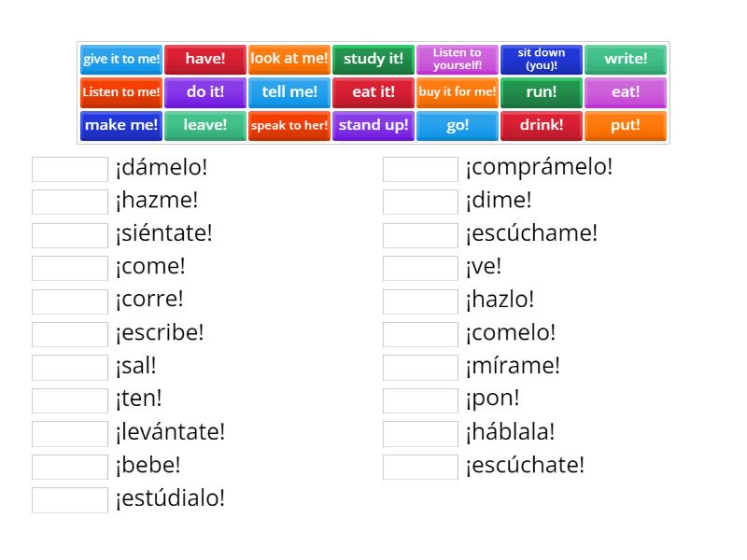Select the 'Listen to yourself!' tile
The image size is (747, 560).
pyautogui.click(x=458, y=59)
